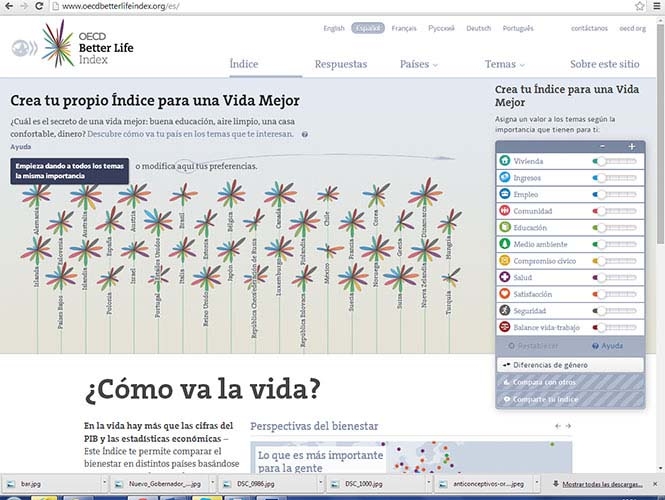Open Sobre este sitio tab
This screenshot has height=500, width=665.
[x=605, y=64]
